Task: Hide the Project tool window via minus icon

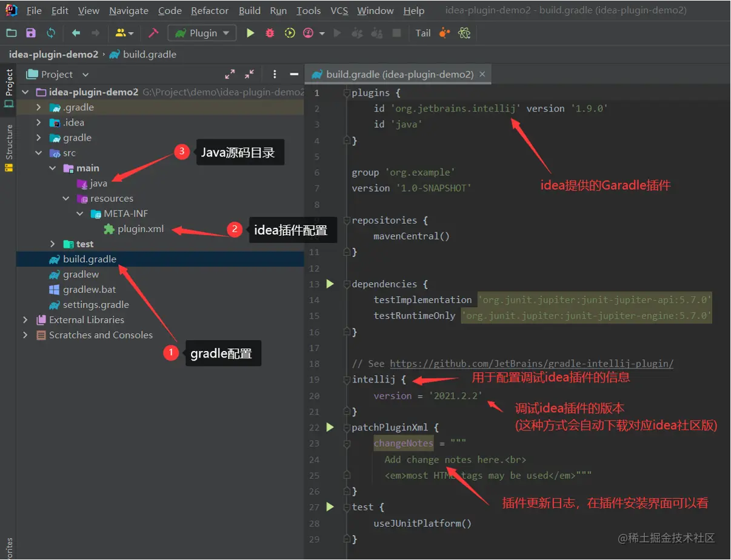Action: click(294, 74)
